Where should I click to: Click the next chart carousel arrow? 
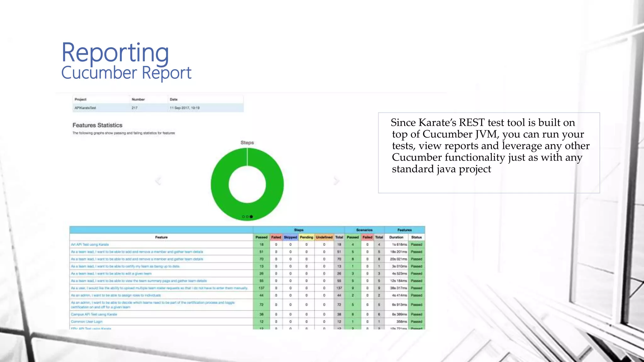click(336, 181)
